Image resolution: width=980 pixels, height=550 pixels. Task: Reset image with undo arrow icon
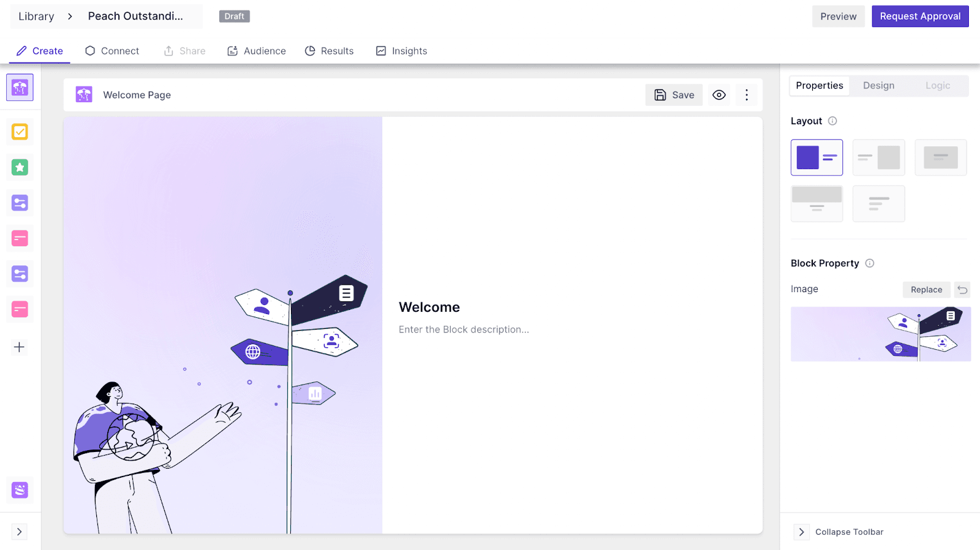[x=962, y=290]
